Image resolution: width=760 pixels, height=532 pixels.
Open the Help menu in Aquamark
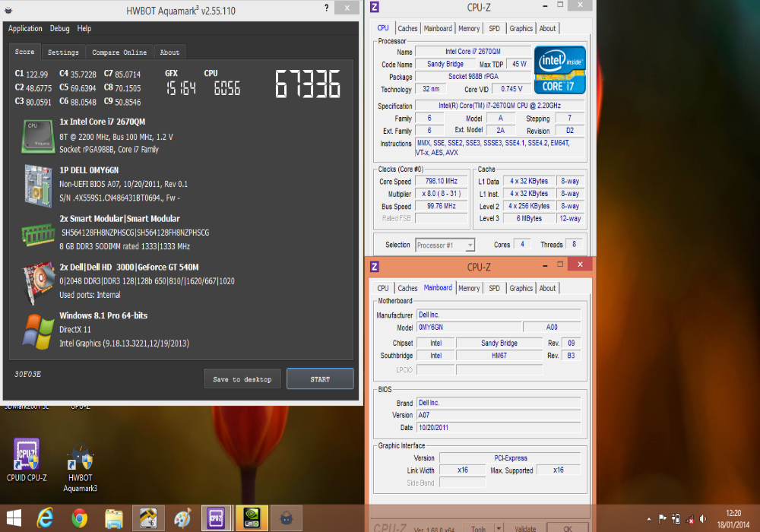(84, 29)
